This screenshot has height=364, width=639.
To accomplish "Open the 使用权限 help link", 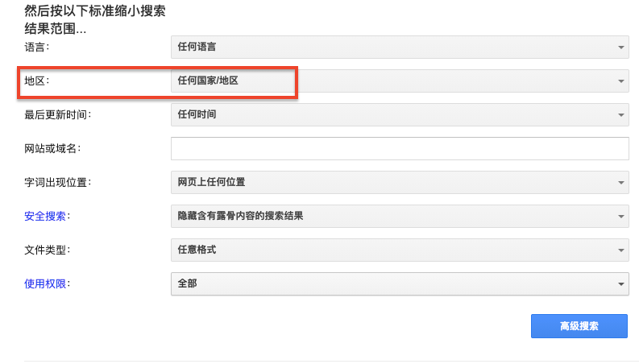I will click(x=46, y=284).
